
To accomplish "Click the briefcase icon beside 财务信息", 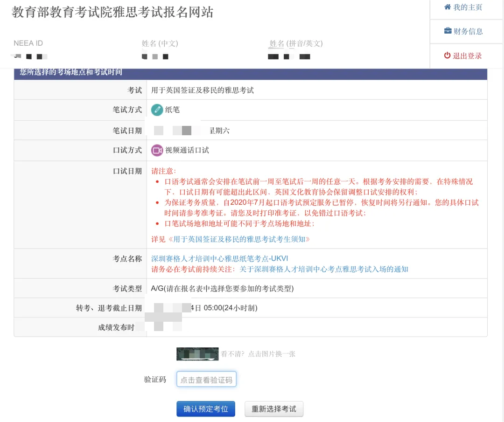I will tap(449, 31).
